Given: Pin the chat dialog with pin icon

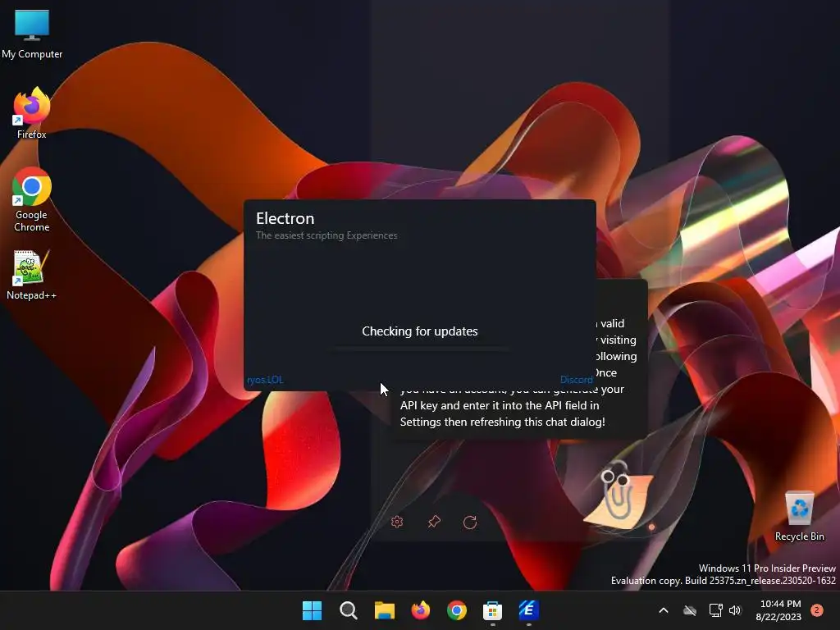Looking at the screenshot, I should 434,522.
